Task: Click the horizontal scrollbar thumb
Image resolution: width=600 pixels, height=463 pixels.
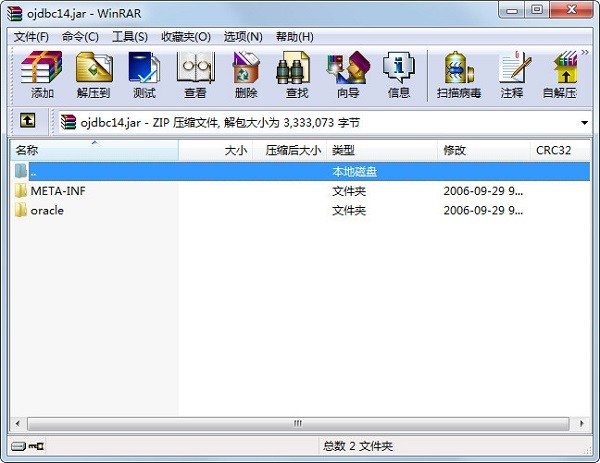Action: click(x=298, y=424)
